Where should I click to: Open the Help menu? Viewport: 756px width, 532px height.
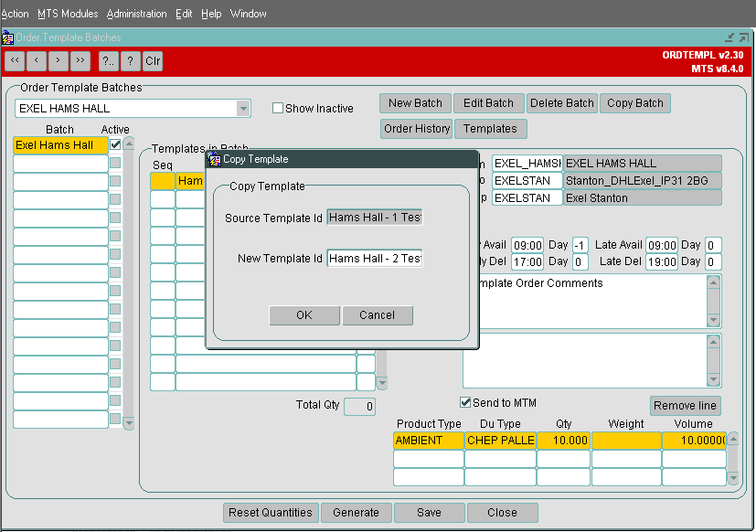pos(211,14)
